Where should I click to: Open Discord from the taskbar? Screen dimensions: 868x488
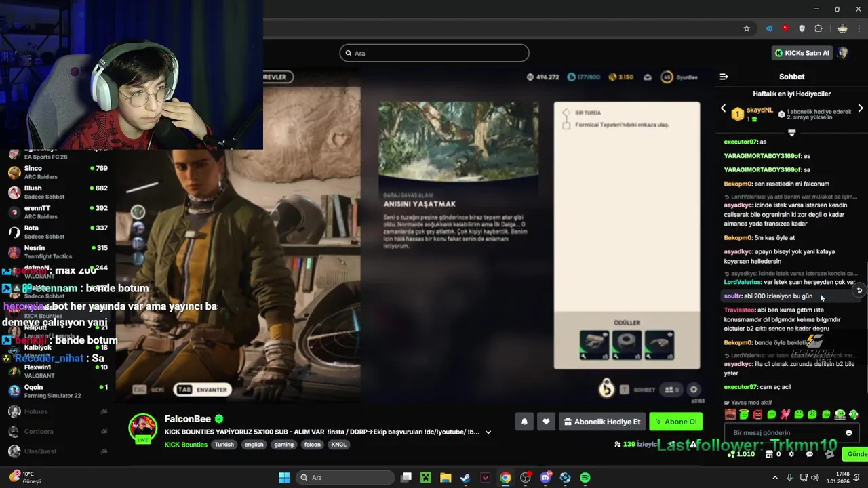pos(545,478)
